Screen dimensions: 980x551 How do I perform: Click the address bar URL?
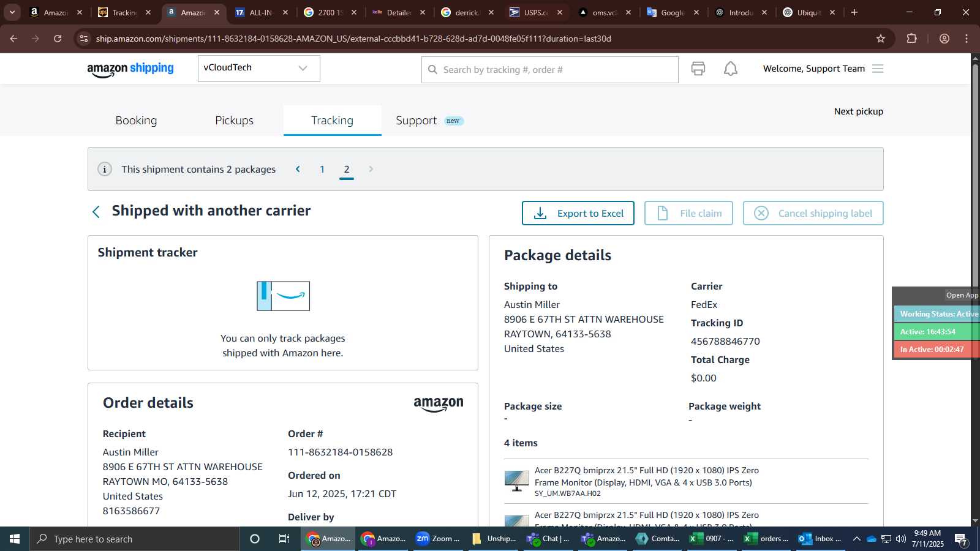tap(353, 39)
